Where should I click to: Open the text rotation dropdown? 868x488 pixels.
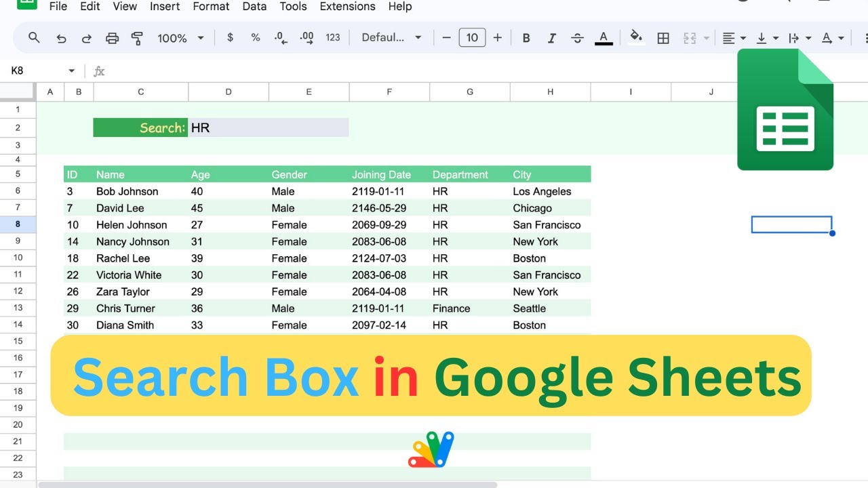(832, 38)
